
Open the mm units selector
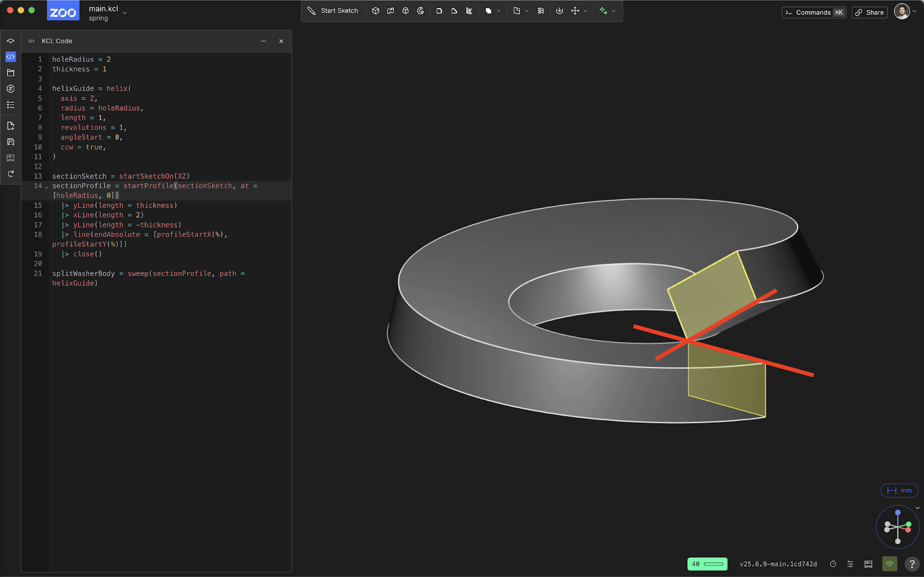(899, 490)
